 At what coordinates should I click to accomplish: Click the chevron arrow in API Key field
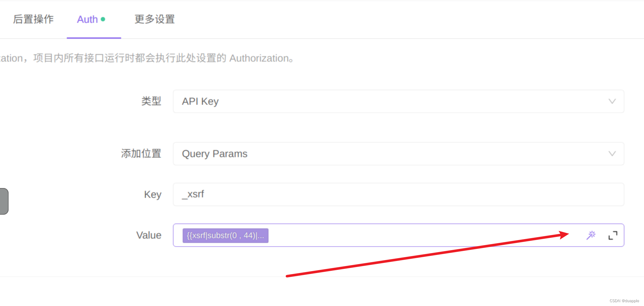(612, 101)
